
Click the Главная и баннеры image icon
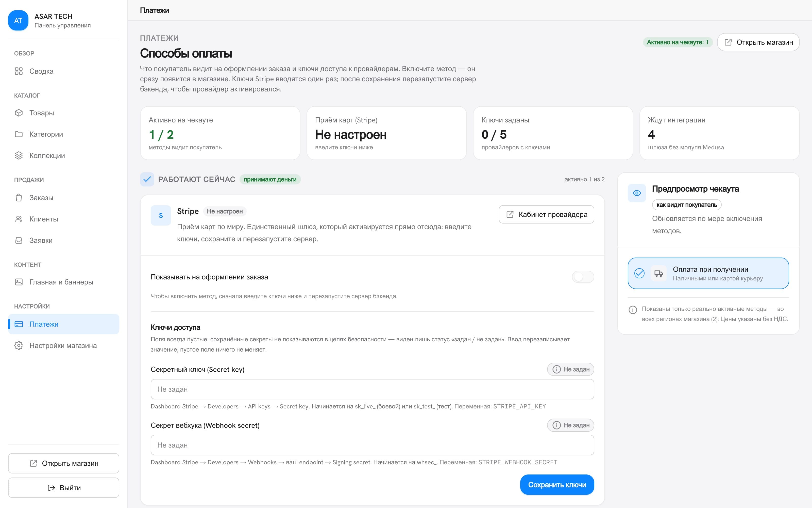(x=19, y=282)
